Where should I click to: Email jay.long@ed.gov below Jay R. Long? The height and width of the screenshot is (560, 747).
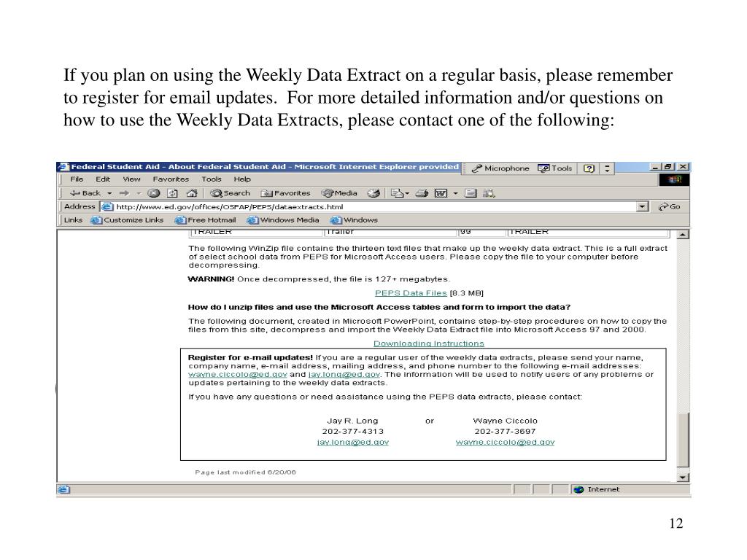tap(353, 443)
